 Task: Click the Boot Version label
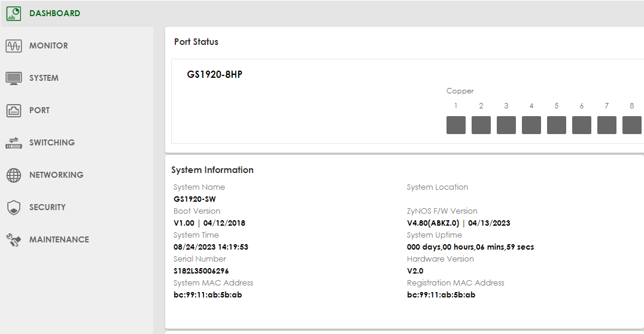(x=197, y=211)
